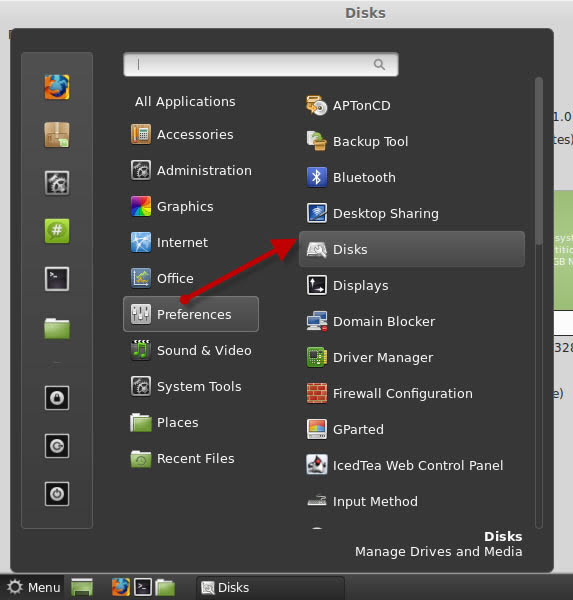This screenshot has height=600, width=573.
Task: Click the power Quit icon
Action: coord(57,494)
